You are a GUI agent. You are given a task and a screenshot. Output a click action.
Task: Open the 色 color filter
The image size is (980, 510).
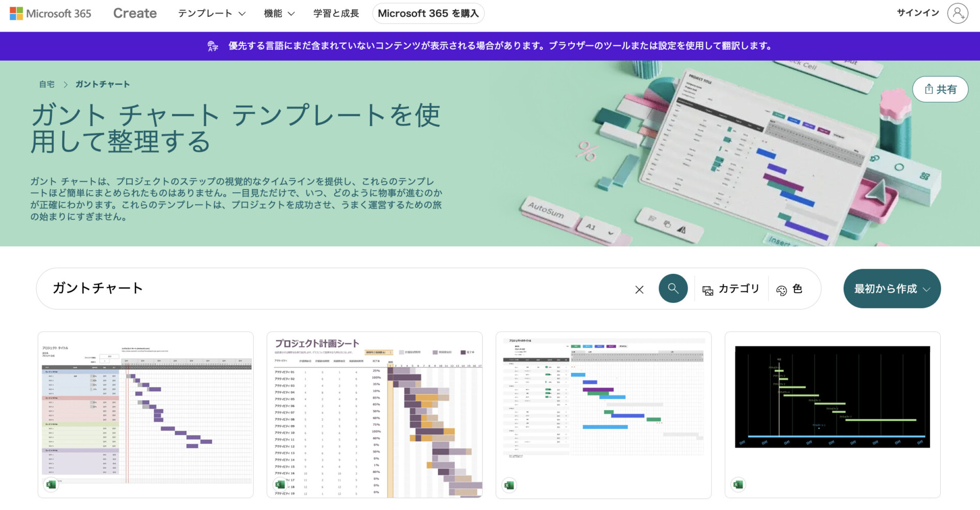(x=789, y=289)
